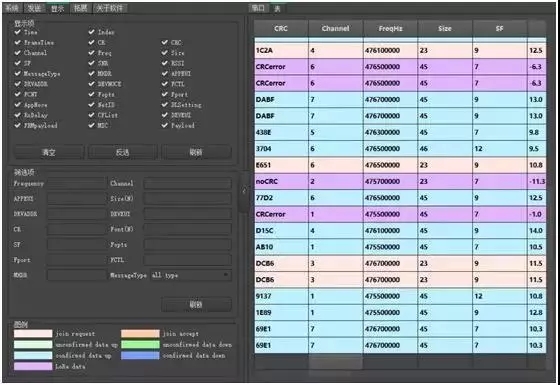
Task: Open the 窗口 tab above the table
Action: [258, 8]
